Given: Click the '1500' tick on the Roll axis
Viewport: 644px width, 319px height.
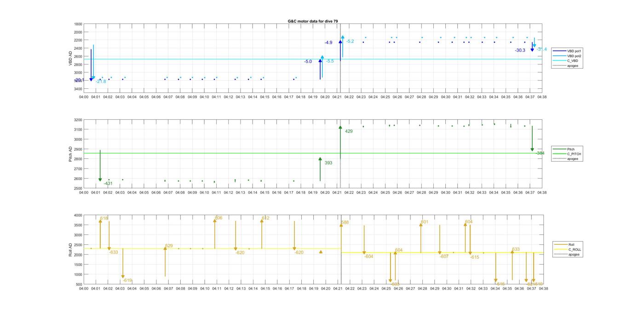Looking at the screenshot, I should tap(78, 265).
